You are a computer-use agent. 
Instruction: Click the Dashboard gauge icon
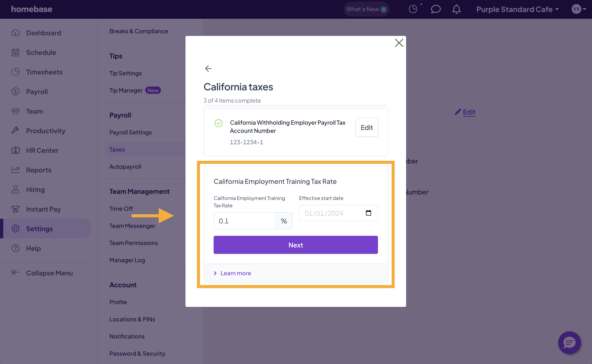(16, 33)
